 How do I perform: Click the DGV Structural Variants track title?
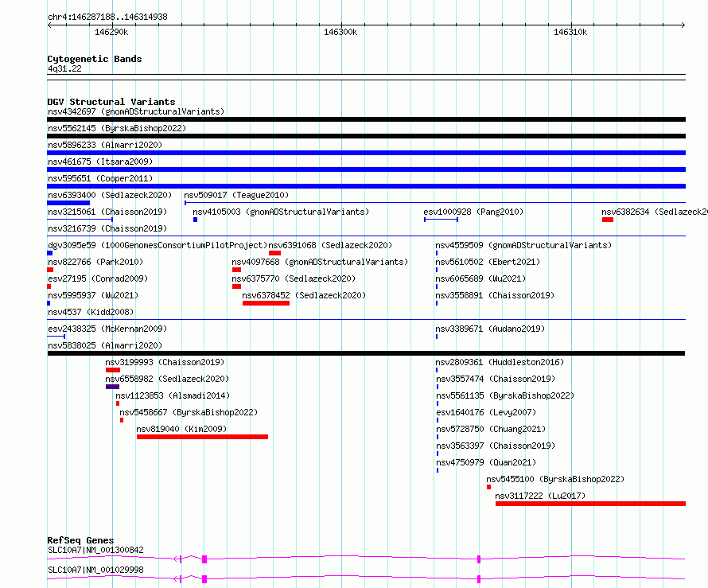[x=111, y=102]
